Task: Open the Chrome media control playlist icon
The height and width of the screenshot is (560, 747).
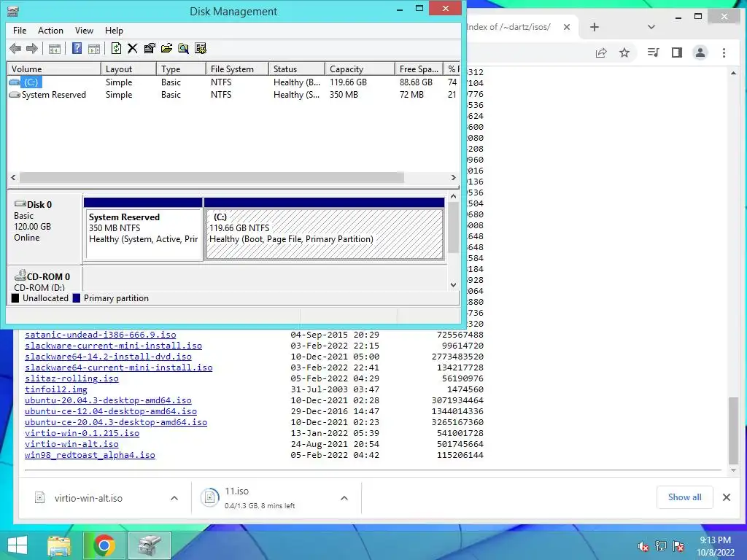Action: click(x=653, y=52)
